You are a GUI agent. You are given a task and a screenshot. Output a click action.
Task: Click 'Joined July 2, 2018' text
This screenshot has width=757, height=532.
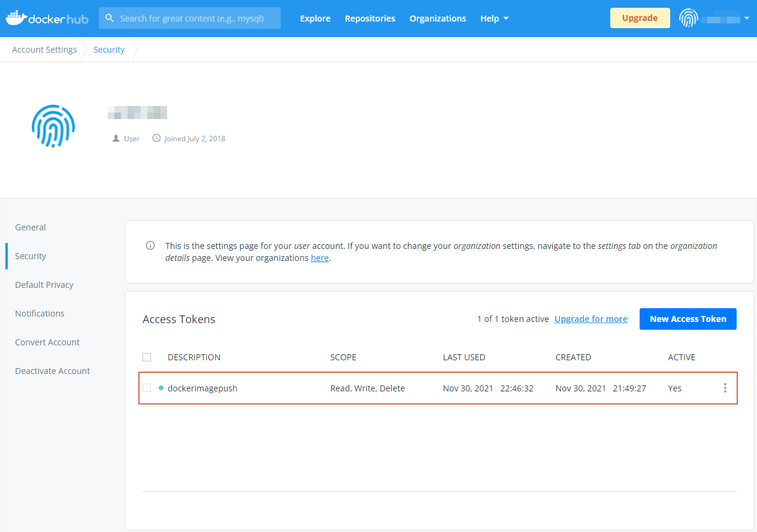click(x=195, y=138)
